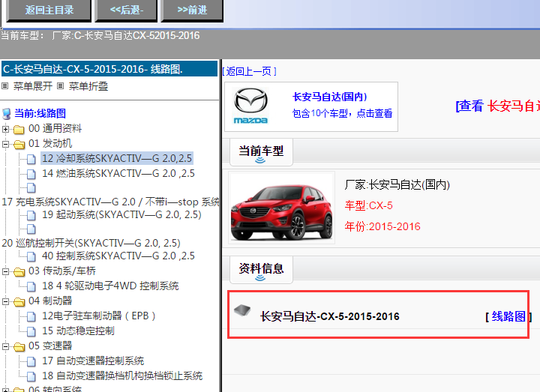Click the document icon of 18 自动变速器换档机构
This screenshot has width=540, height=392.
click(31, 376)
